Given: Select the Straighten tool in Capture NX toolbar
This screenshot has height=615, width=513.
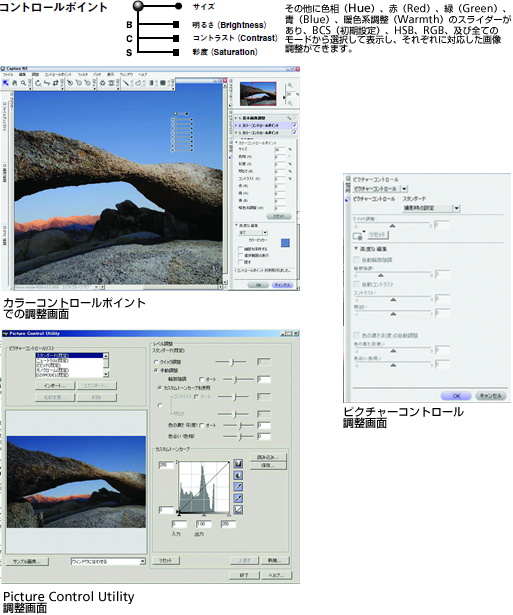Looking at the screenshot, I should (x=47, y=83).
